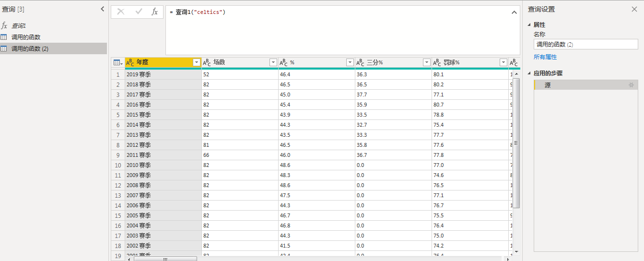This screenshot has height=261, width=644.
Task: Collapse the 属性 section
Action: [529, 24]
